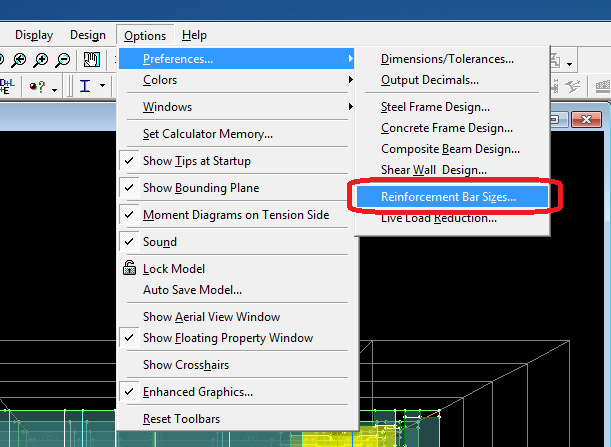This screenshot has height=447, width=611.
Task: Close the model view window
Action: pos(586,119)
